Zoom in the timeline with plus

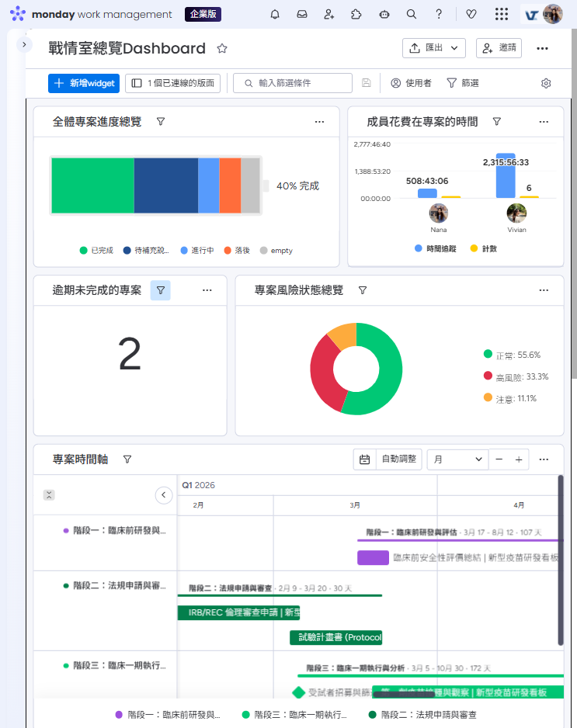(519, 459)
